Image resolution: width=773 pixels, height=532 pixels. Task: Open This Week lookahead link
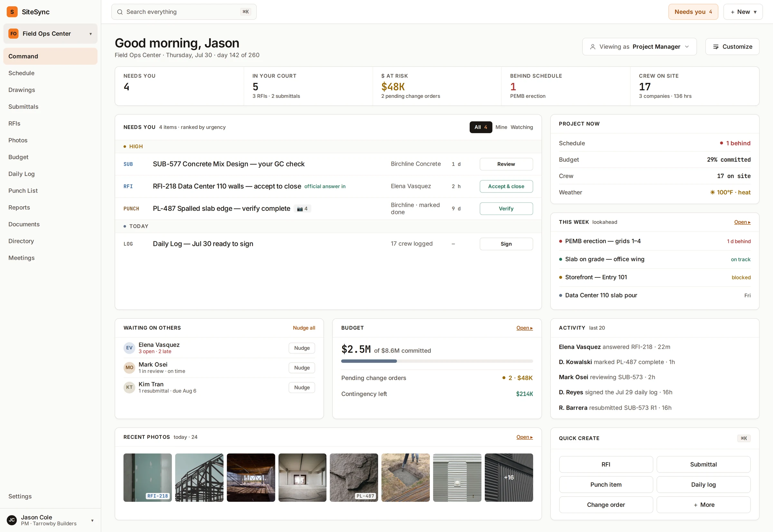tap(742, 222)
